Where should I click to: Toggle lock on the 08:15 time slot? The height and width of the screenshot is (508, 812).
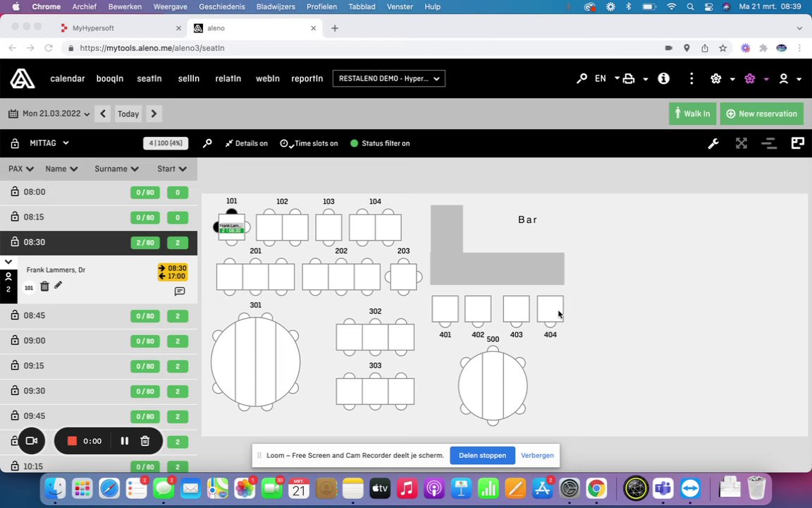(15, 217)
